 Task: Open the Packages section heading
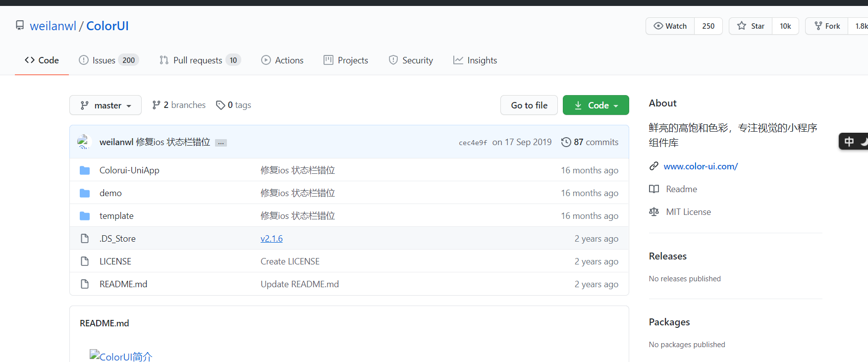[669, 322]
